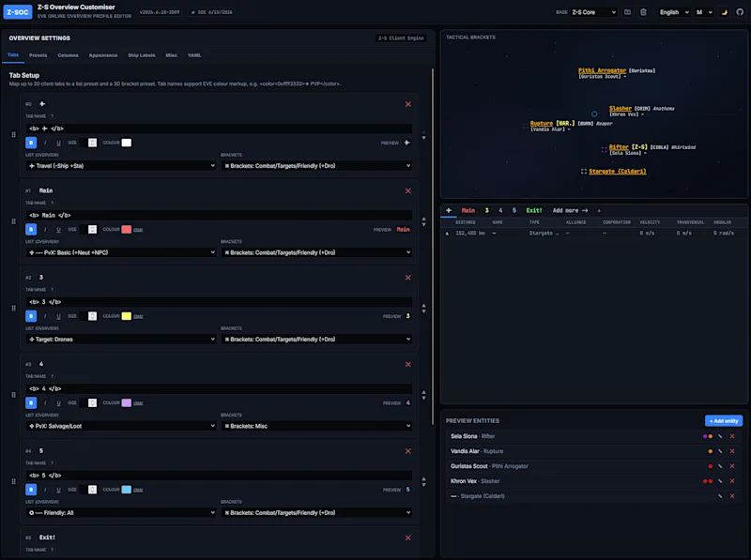Open the Travel (-Ship +Sta) list preset dropdown
Viewport: 751px width, 560px height.
pyautogui.click(x=121, y=166)
